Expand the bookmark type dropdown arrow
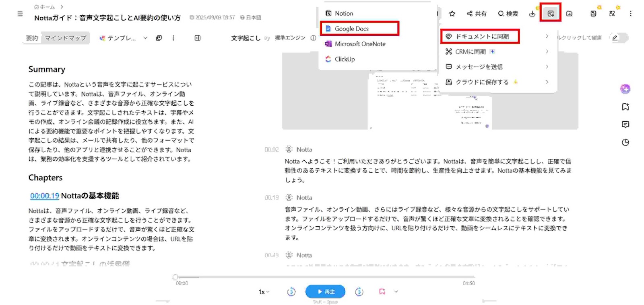Viewport: 644px width, 305px height. [396, 292]
